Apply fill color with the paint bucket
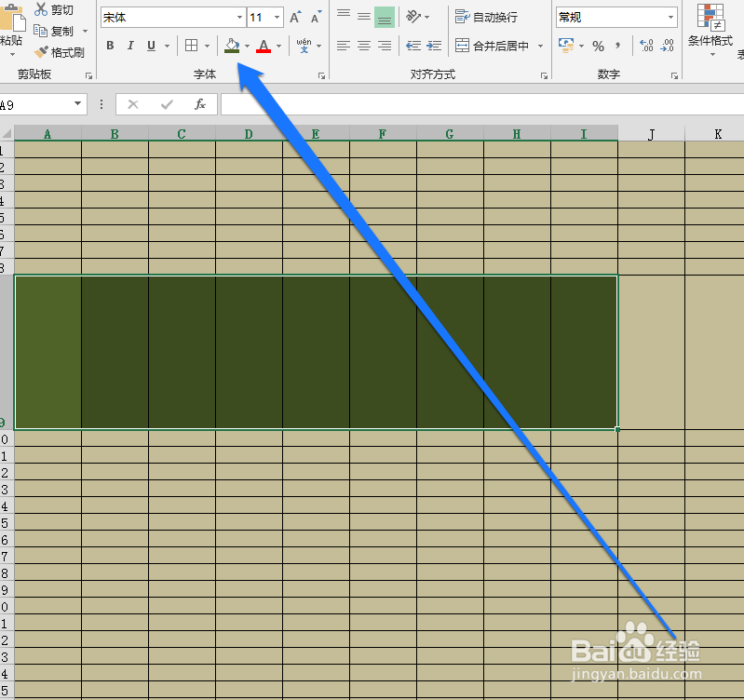This screenshot has height=700, width=744. point(232,46)
